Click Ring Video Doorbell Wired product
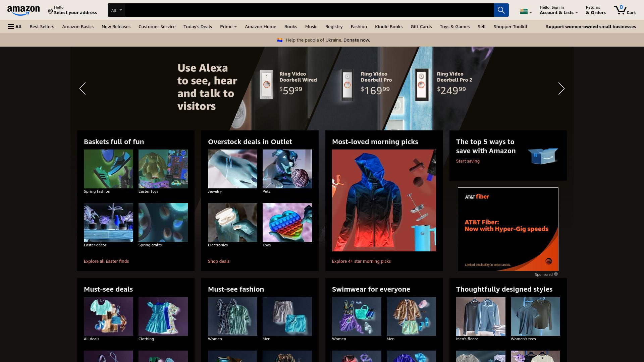Viewport: 644px width, 362px height. coord(288,84)
